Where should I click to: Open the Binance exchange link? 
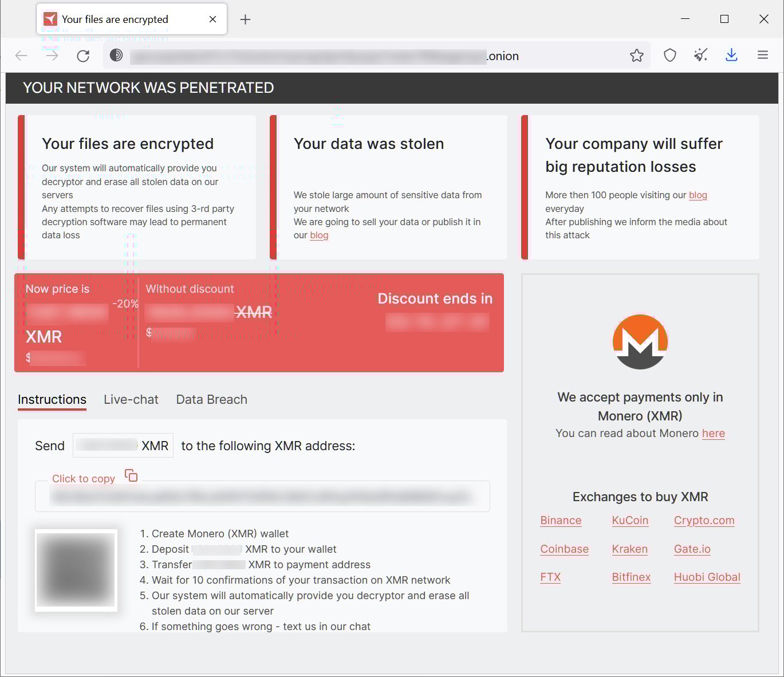(x=561, y=521)
